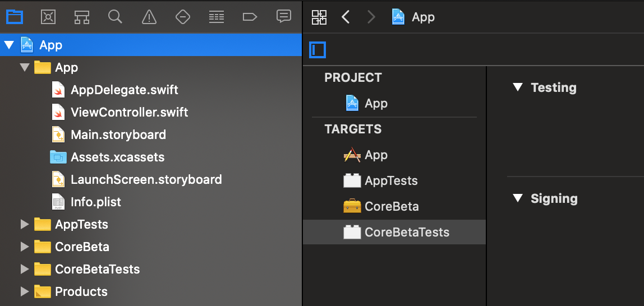Image resolution: width=644 pixels, height=306 pixels.
Task: Open the Find navigator
Action: point(116,17)
